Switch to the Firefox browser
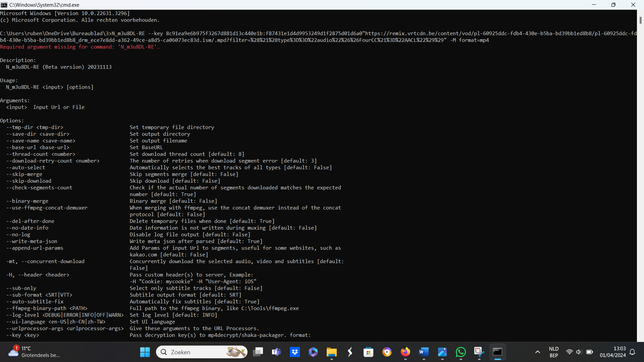 [x=405, y=352]
